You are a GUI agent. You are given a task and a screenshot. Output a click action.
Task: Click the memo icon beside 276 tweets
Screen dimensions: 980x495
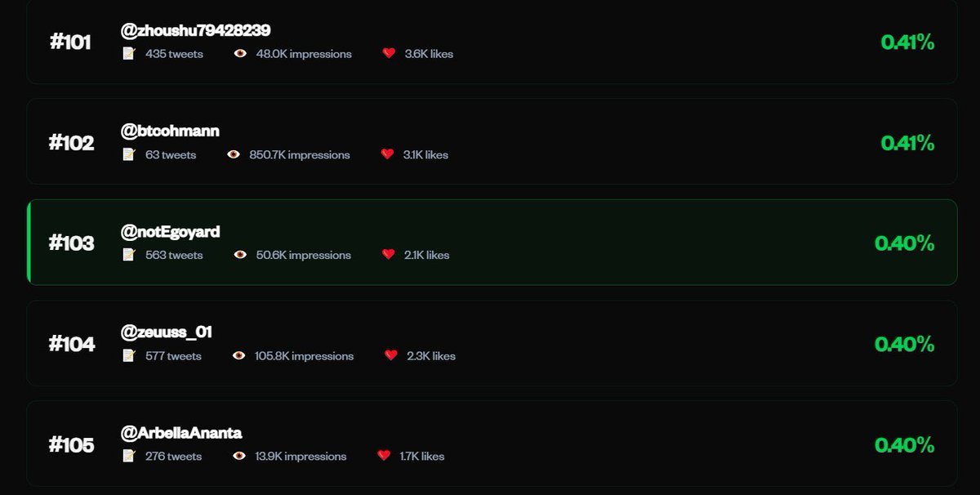point(128,457)
